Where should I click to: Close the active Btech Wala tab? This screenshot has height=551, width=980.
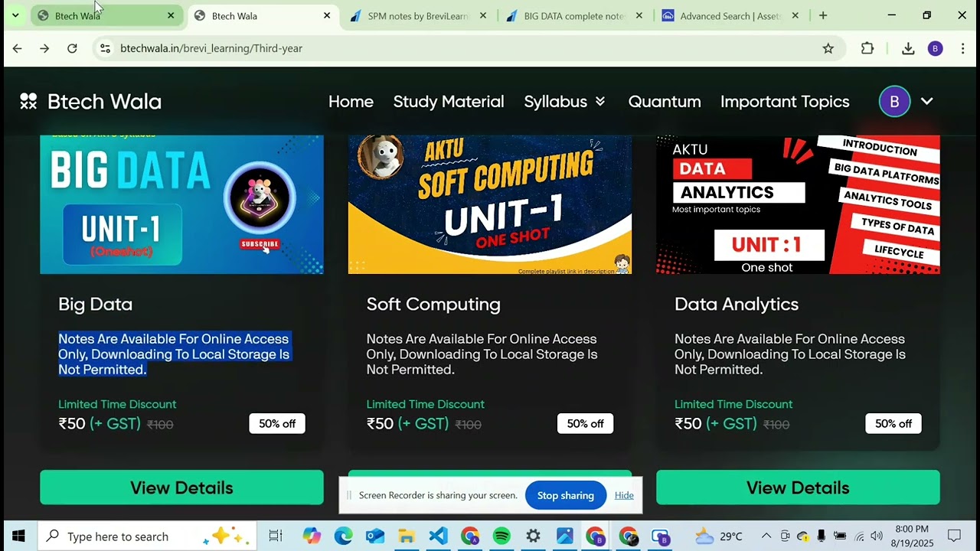[327, 15]
